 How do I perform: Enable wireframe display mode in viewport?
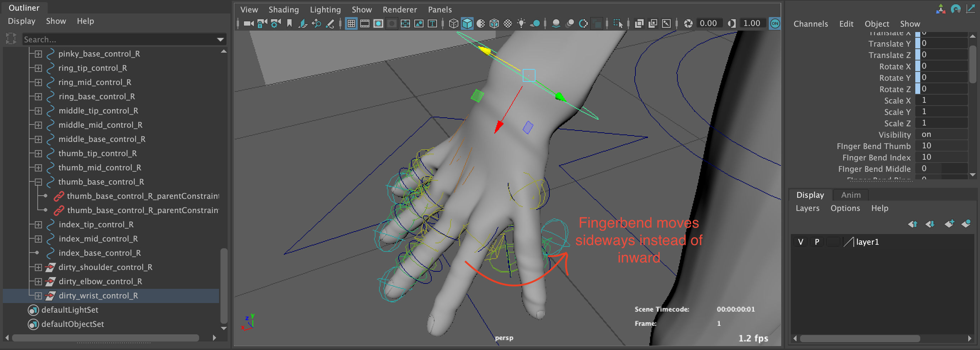453,23
